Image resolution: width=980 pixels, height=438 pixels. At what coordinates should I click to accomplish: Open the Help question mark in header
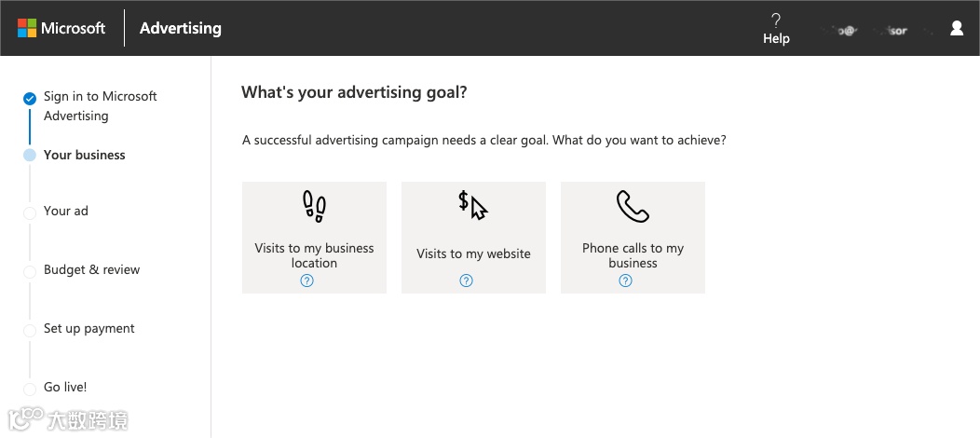coord(776,21)
